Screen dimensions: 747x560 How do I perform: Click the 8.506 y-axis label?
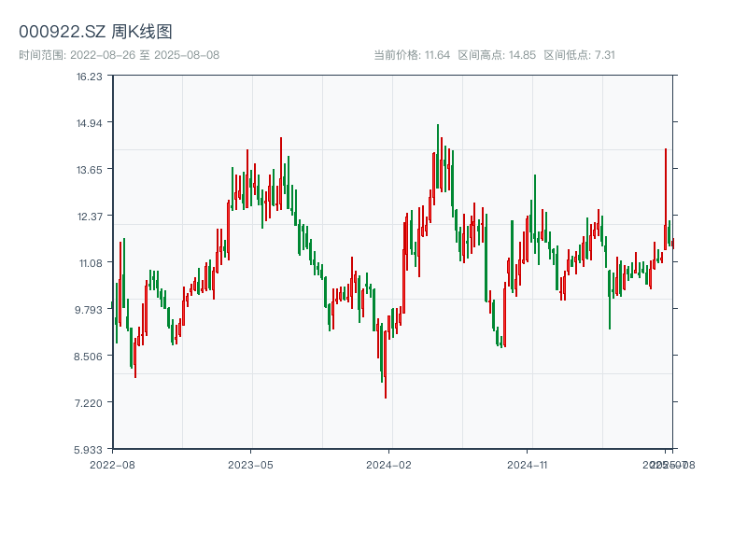click(90, 357)
